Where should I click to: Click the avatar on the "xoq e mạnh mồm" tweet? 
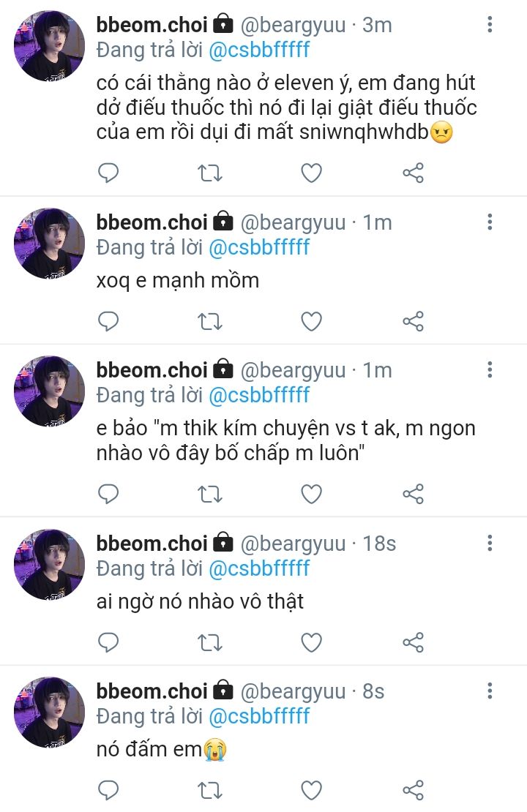[49, 243]
